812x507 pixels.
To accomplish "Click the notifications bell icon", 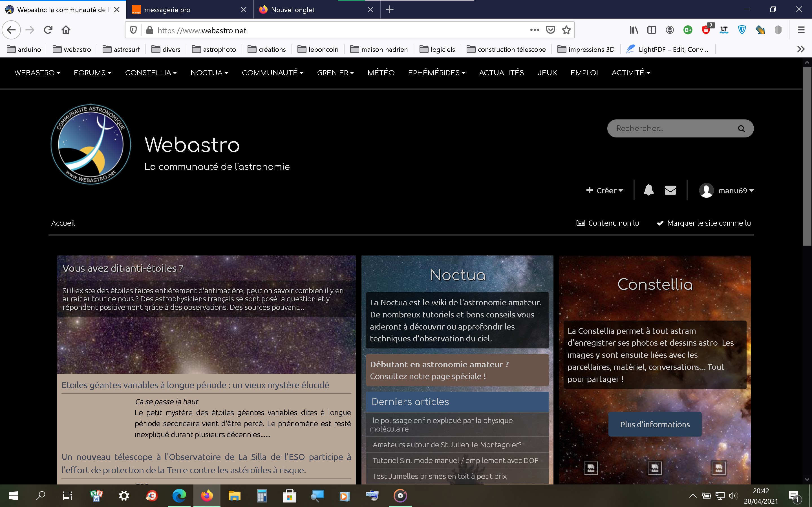I will (x=648, y=190).
